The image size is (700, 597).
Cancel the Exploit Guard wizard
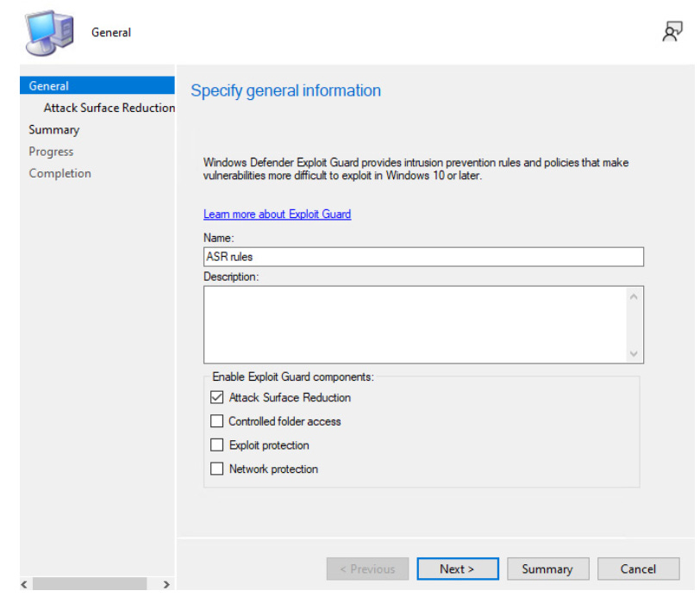(x=639, y=569)
